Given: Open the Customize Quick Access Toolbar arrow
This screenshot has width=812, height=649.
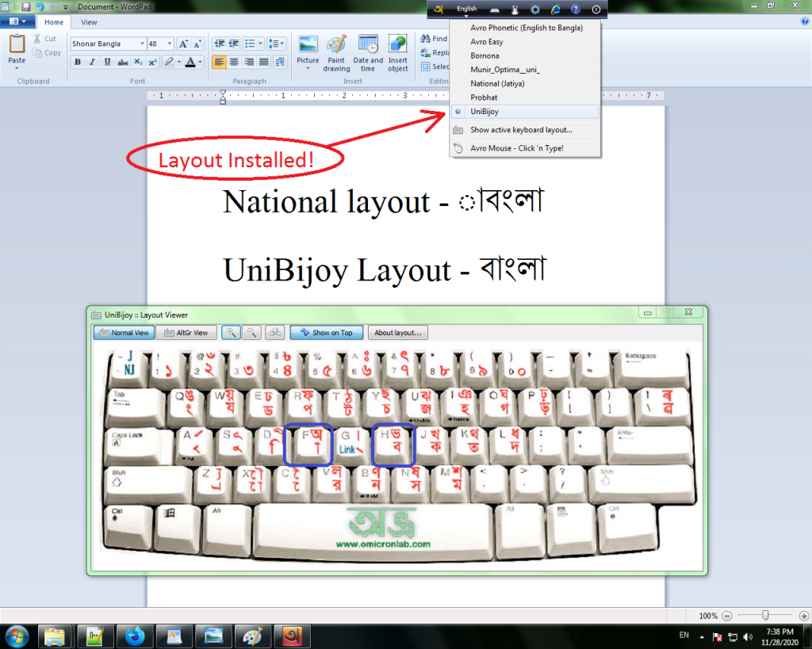Looking at the screenshot, I should 66,7.
